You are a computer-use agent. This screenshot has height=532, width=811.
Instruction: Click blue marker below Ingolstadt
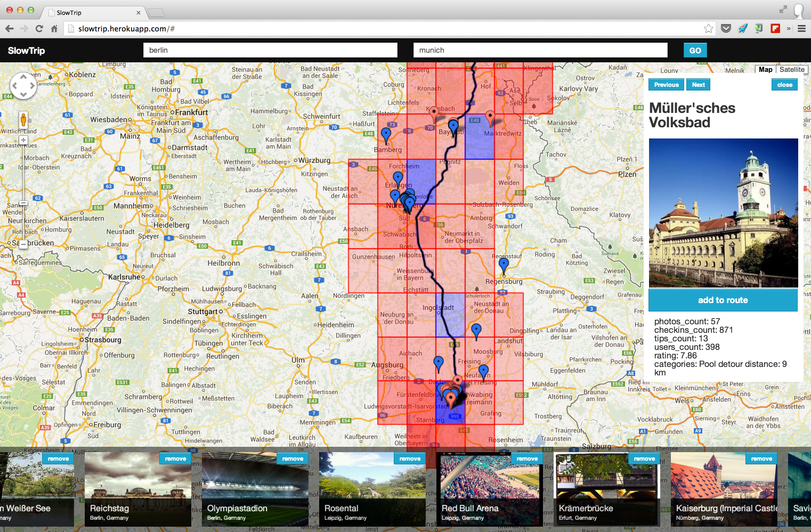click(476, 331)
